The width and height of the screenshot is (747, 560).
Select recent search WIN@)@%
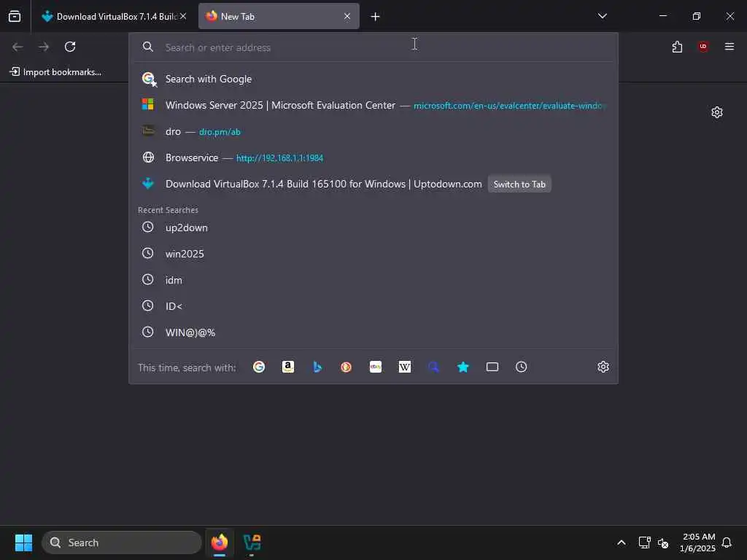coord(373,332)
